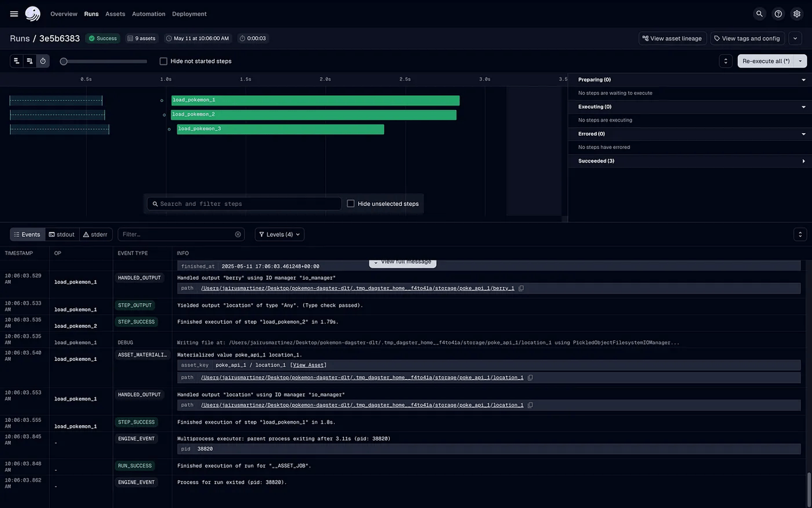Focus the Search and filter steps field
The width and height of the screenshot is (812, 508).
(244, 204)
